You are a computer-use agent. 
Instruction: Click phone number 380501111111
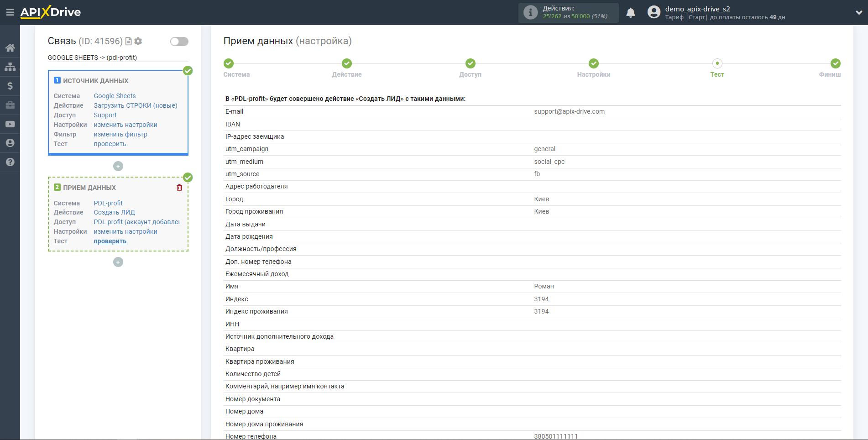[x=555, y=436]
